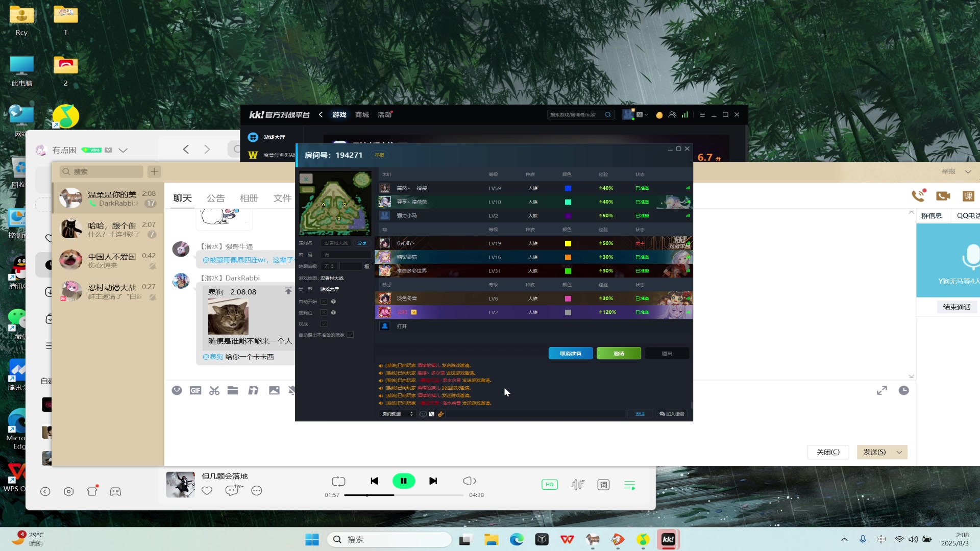
Task: Pause the song with the green button
Action: [x=403, y=481]
